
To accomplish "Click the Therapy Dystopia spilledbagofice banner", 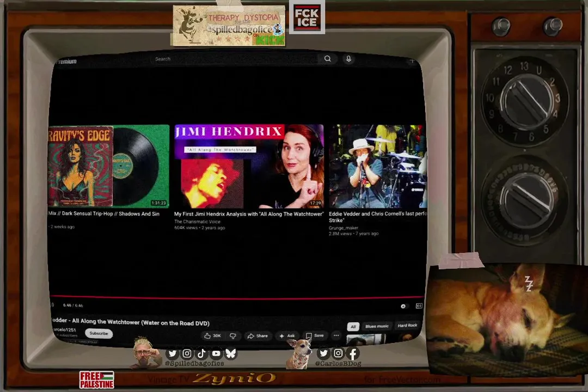I will click(228, 26).
